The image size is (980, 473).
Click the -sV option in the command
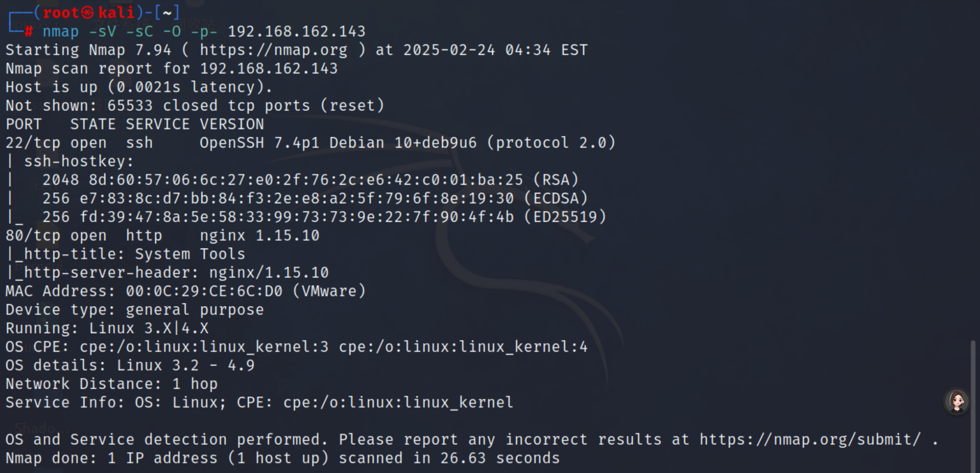click(102, 32)
